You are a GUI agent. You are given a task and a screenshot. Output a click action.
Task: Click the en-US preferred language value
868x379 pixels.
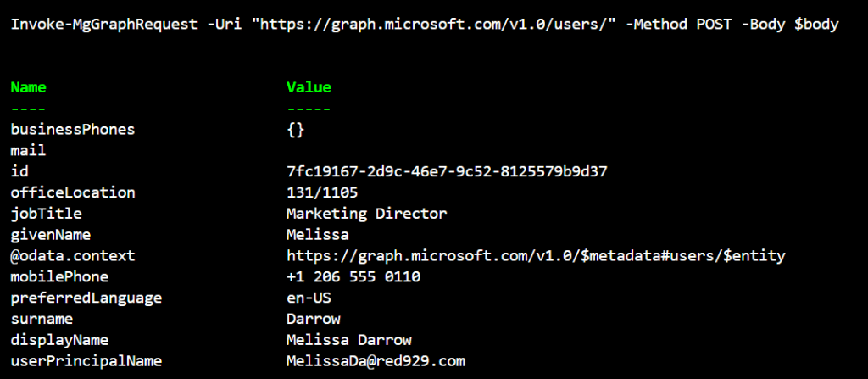[309, 298]
